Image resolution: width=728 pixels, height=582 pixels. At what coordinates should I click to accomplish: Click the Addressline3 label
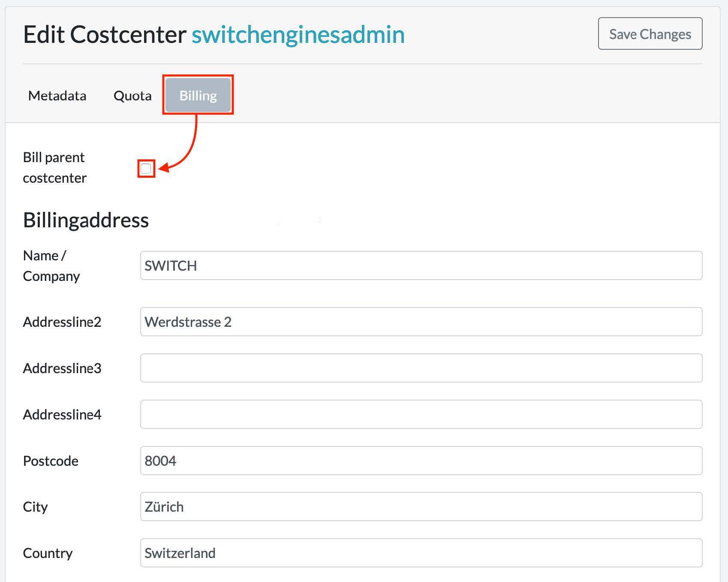pos(62,368)
